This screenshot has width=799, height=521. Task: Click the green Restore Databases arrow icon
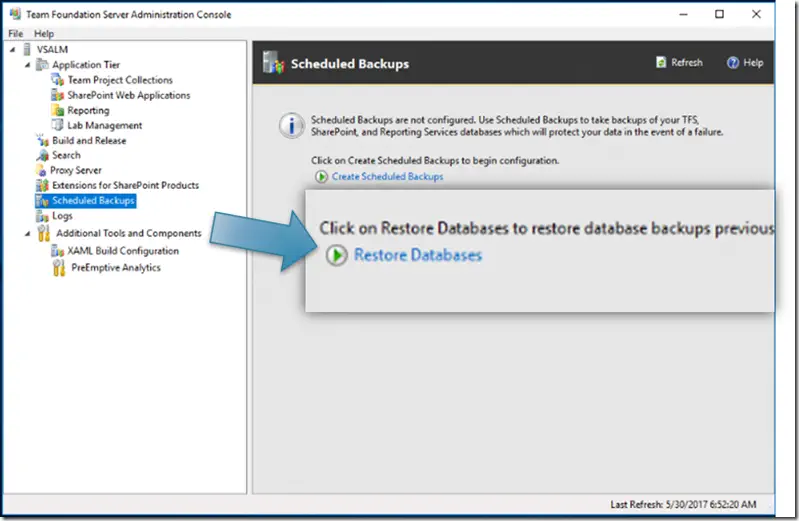337,256
